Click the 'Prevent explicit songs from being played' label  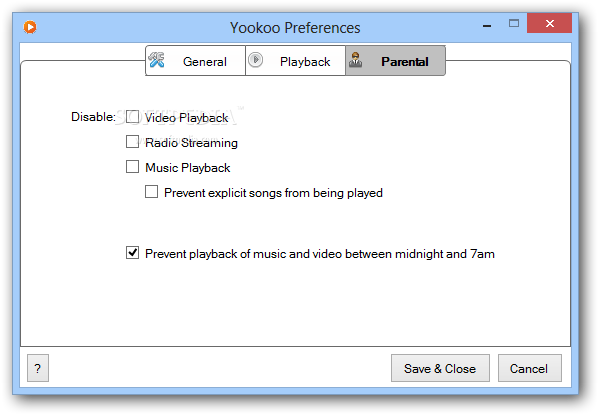pos(273,193)
